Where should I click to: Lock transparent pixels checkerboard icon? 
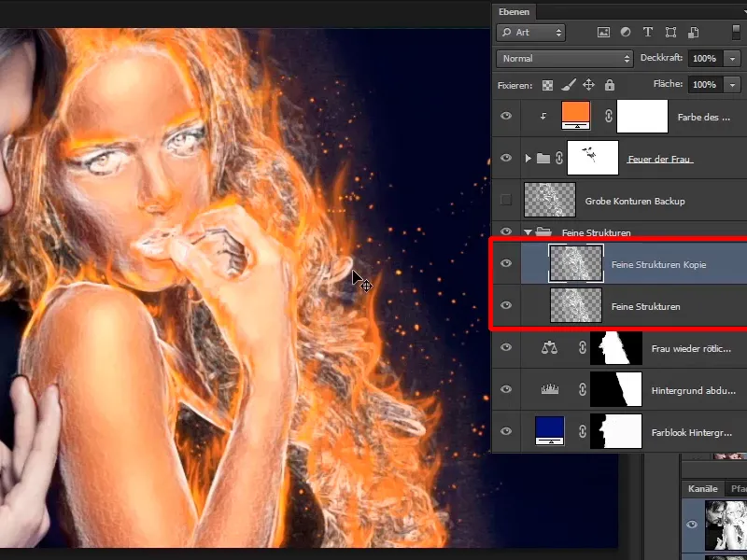(x=547, y=85)
